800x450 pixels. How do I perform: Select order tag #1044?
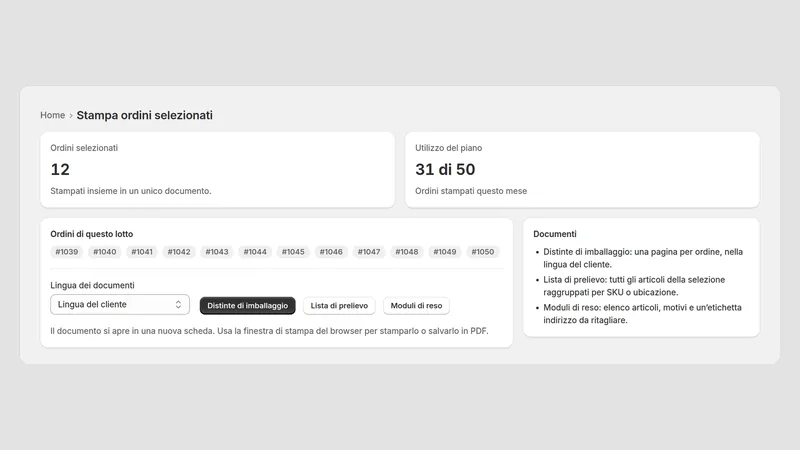tap(255, 252)
